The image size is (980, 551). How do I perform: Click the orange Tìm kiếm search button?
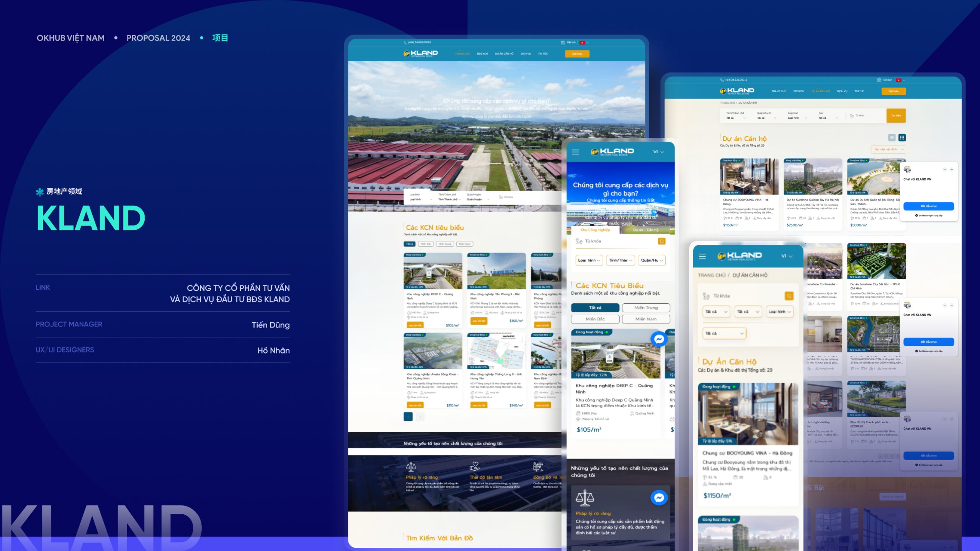coord(896,116)
